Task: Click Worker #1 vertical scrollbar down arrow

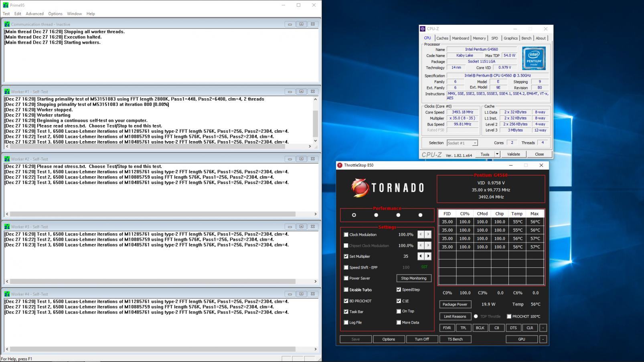Action: pyautogui.click(x=315, y=140)
